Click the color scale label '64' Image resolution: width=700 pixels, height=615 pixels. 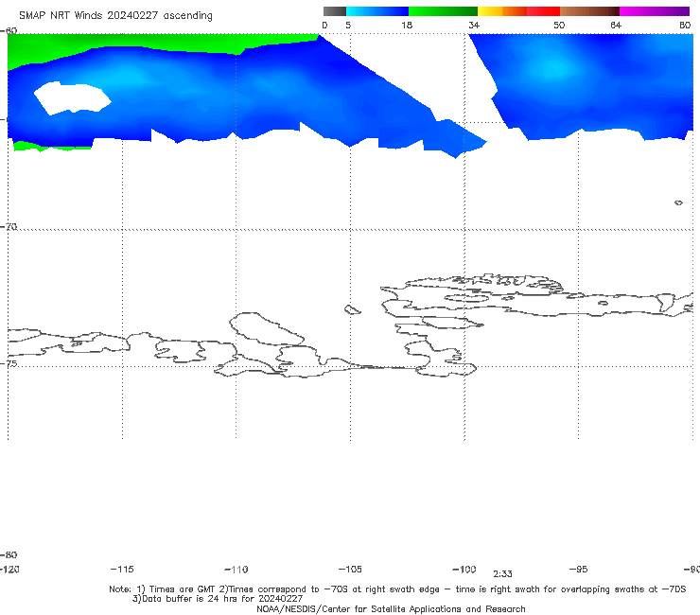point(616,26)
